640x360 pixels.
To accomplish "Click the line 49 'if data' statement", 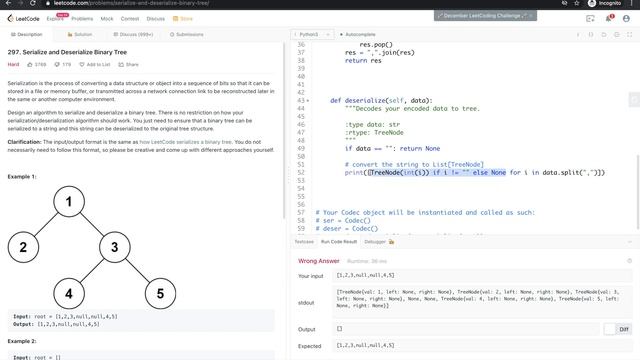I will [392, 149].
